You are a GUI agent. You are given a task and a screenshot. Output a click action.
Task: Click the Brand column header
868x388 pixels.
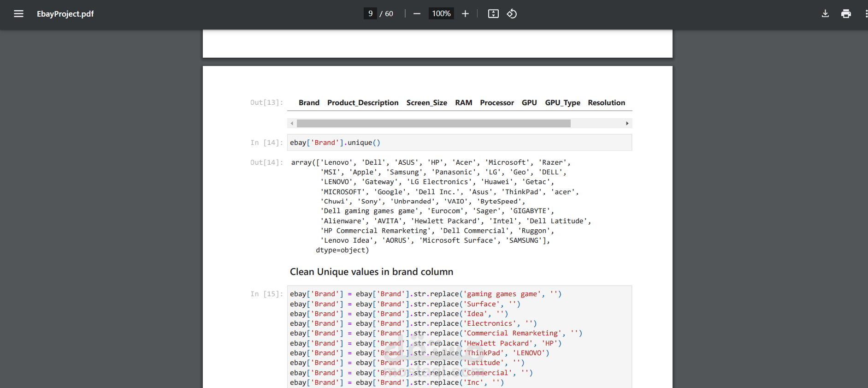click(309, 102)
